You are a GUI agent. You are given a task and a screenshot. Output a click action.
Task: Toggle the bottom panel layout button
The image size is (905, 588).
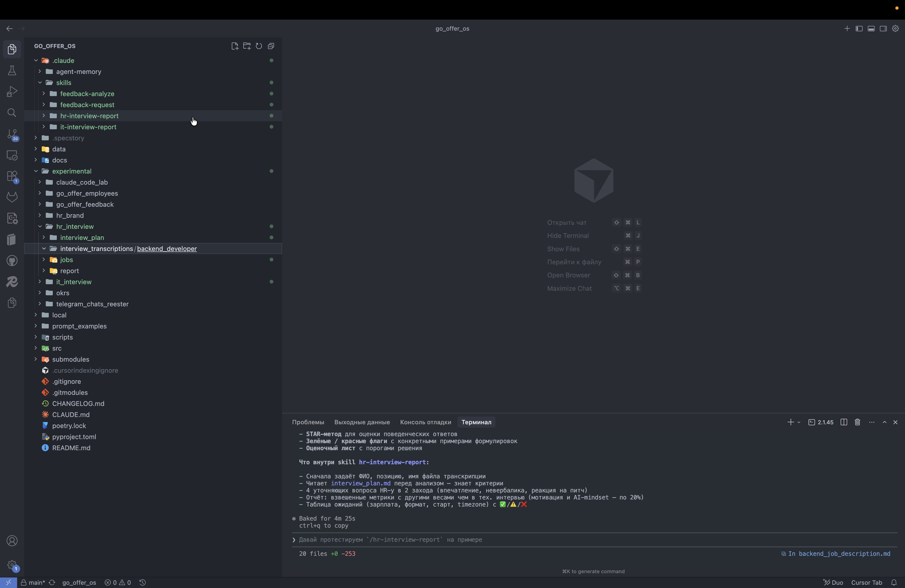[871, 28]
